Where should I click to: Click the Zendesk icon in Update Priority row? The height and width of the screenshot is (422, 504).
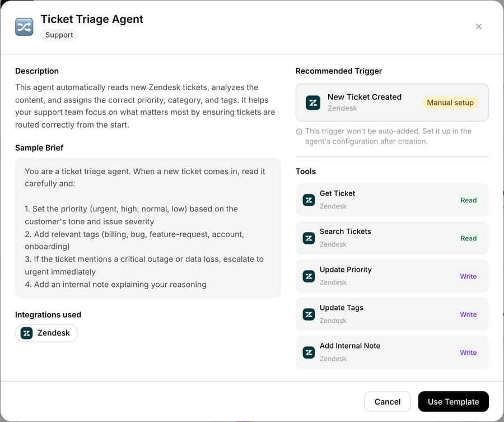309,276
